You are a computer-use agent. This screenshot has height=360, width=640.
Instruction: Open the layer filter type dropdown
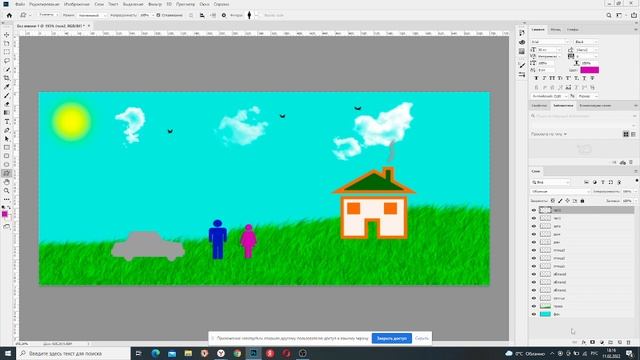[550, 182]
